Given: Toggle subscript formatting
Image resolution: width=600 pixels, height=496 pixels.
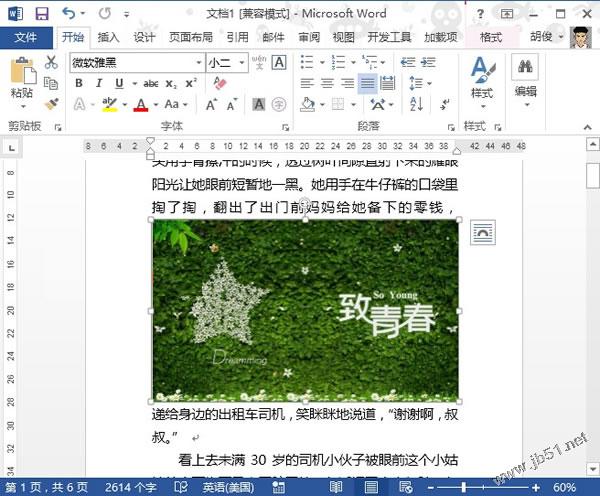Looking at the screenshot, I should coord(171,83).
